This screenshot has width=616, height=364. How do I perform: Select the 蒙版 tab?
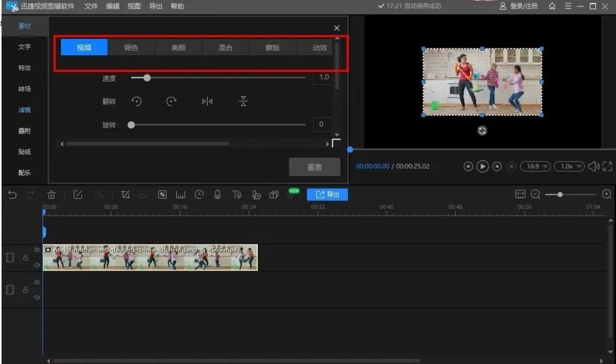point(273,48)
